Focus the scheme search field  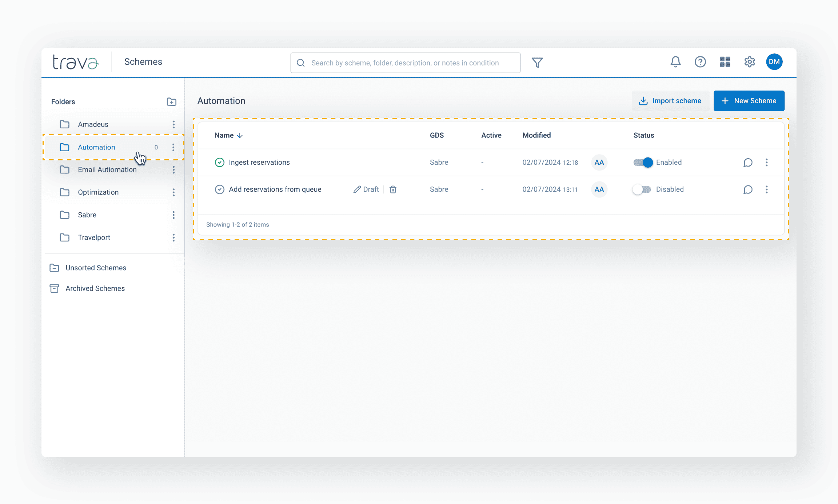pos(405,63)
